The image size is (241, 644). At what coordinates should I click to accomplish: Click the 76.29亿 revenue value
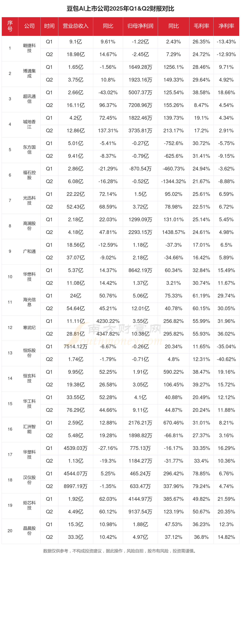pyautogui.click(x=75, y=410)
